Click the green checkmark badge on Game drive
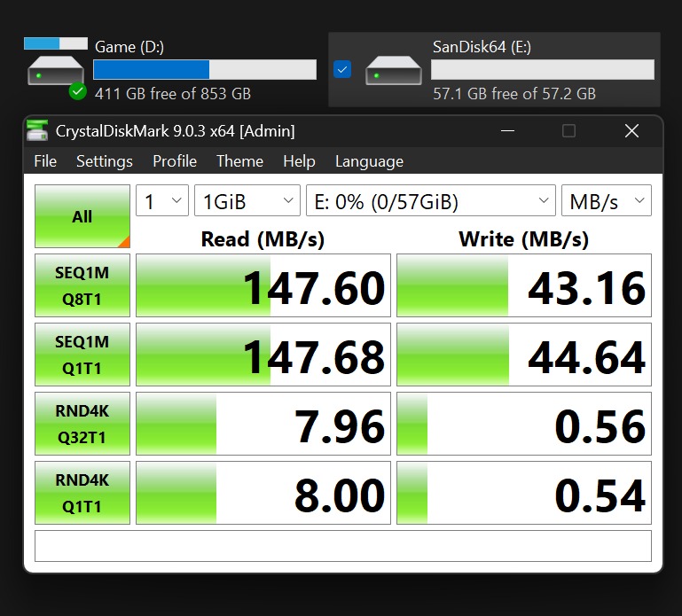Screen dimensions: 682x616 tap(78, 91)
